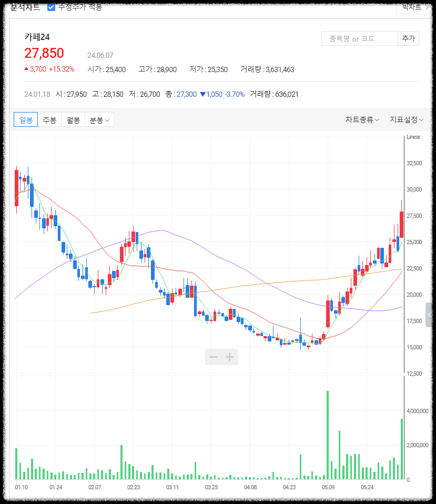Expand the 분봉 dropdown
This screenshot has width=436, height=504.
tap(99, 120)
